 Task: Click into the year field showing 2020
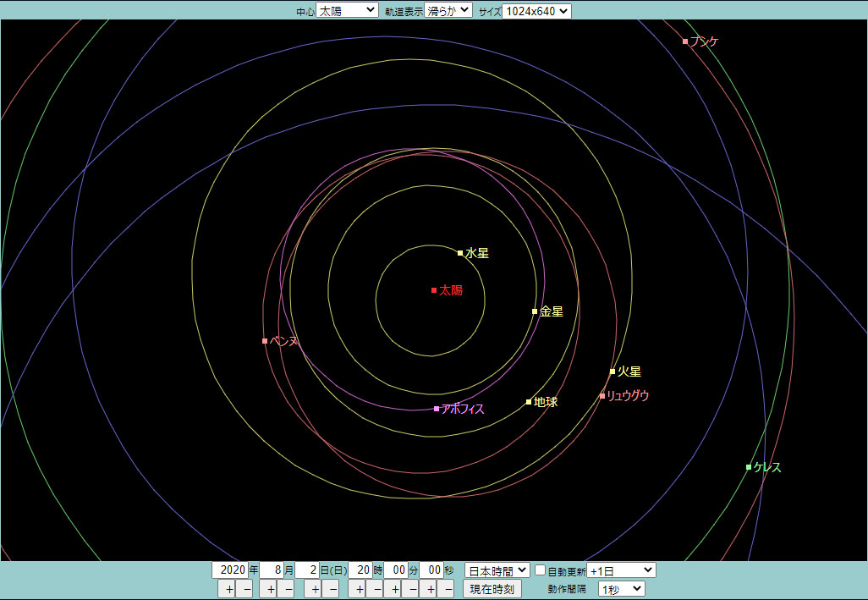point(228,570)
